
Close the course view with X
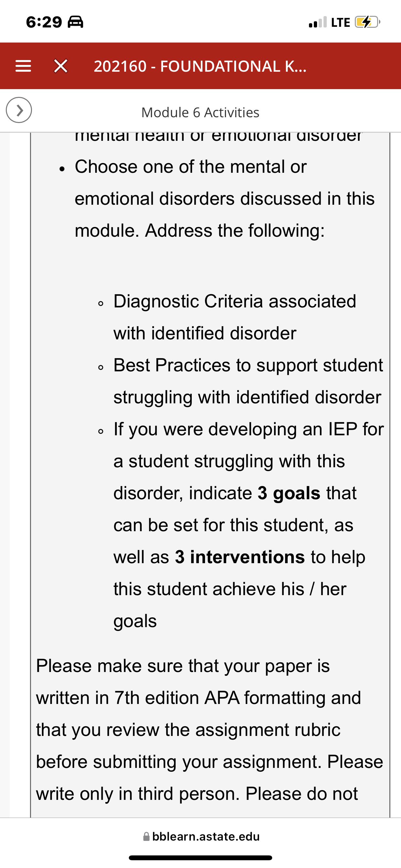click(61, 66)
